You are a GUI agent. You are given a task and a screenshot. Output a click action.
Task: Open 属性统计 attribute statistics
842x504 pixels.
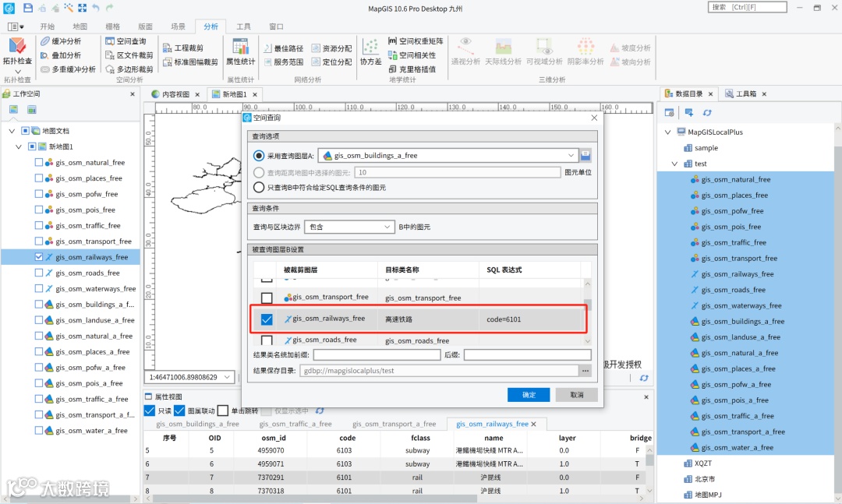tap(241, 52)
